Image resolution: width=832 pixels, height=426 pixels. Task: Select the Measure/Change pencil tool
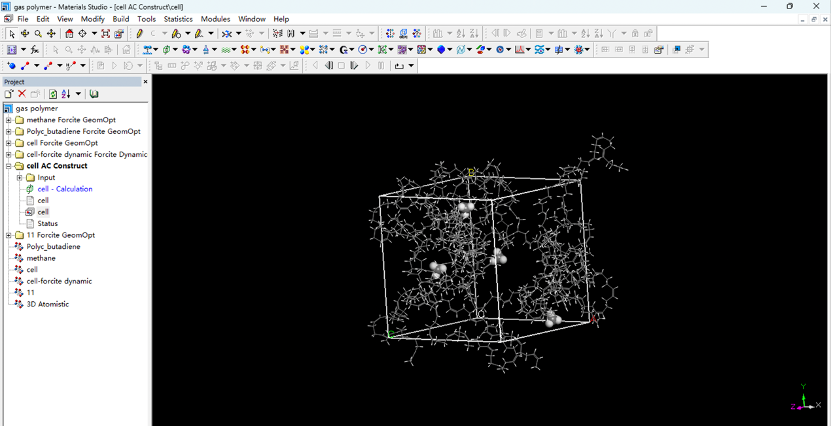198,33
